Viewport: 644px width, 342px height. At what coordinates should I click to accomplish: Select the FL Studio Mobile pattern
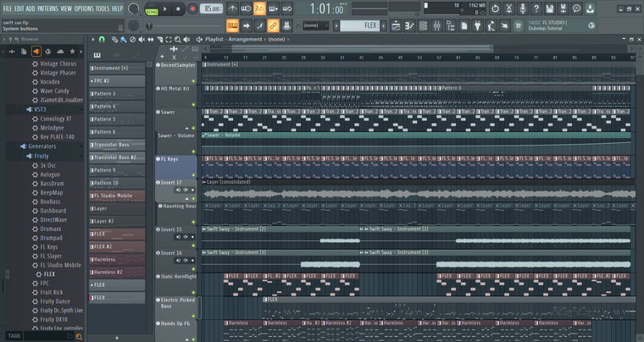(117, 196)
